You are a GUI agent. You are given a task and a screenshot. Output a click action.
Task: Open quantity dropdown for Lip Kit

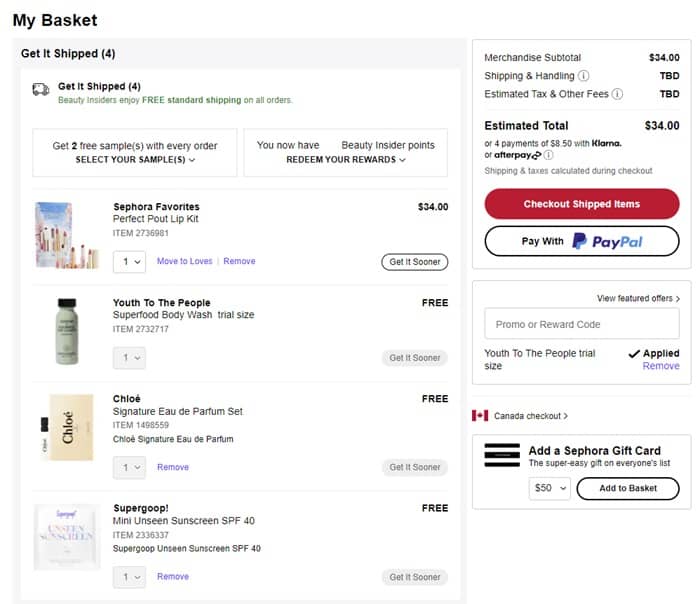129,261
